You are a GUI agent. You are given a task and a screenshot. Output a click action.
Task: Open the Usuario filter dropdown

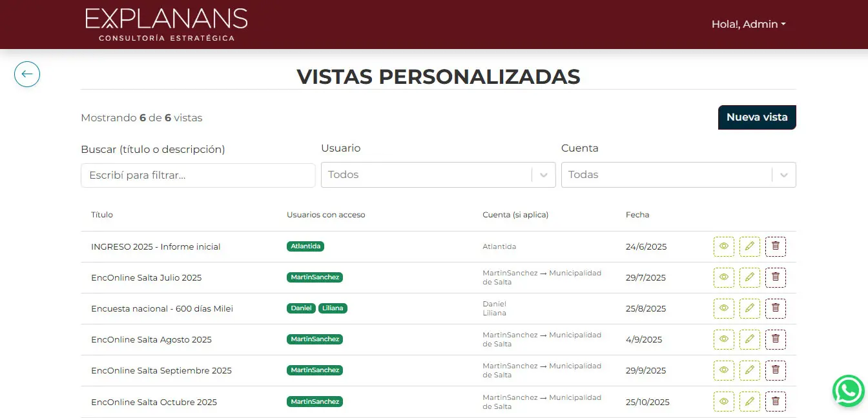tap(438, 175)
